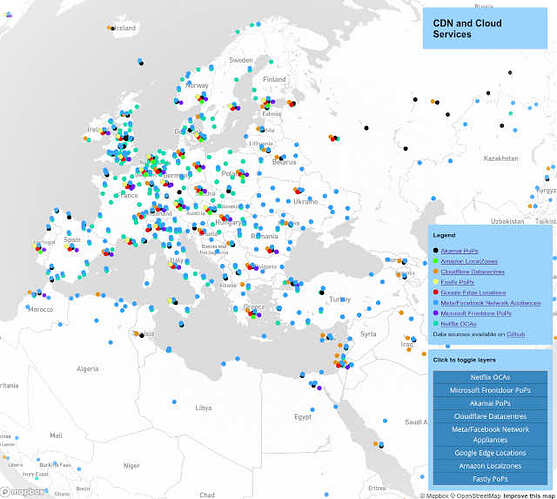Click the Finland map label
Screen dimensions: 557x499
coord(274,79)
